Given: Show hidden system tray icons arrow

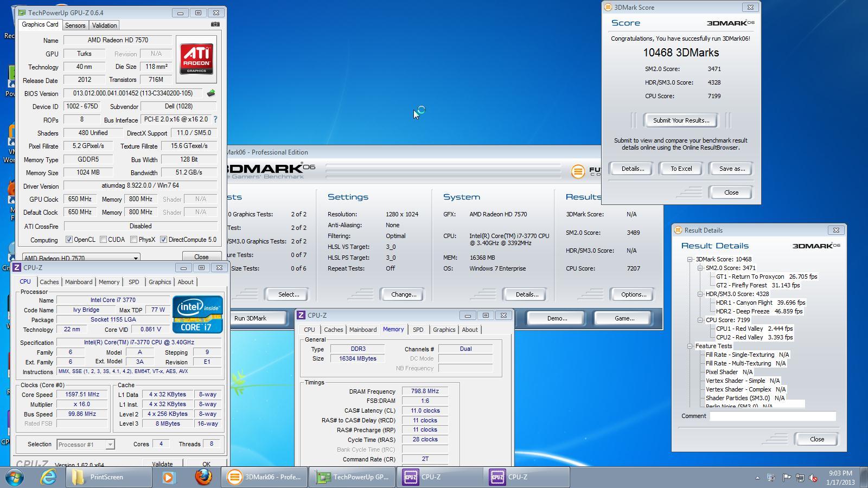Looking at the screenshot, I should pos(757,478).
